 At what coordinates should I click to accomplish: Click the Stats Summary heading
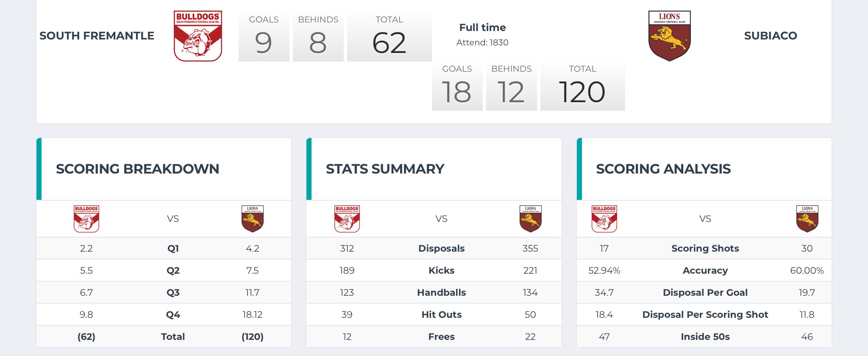point(385,169)
